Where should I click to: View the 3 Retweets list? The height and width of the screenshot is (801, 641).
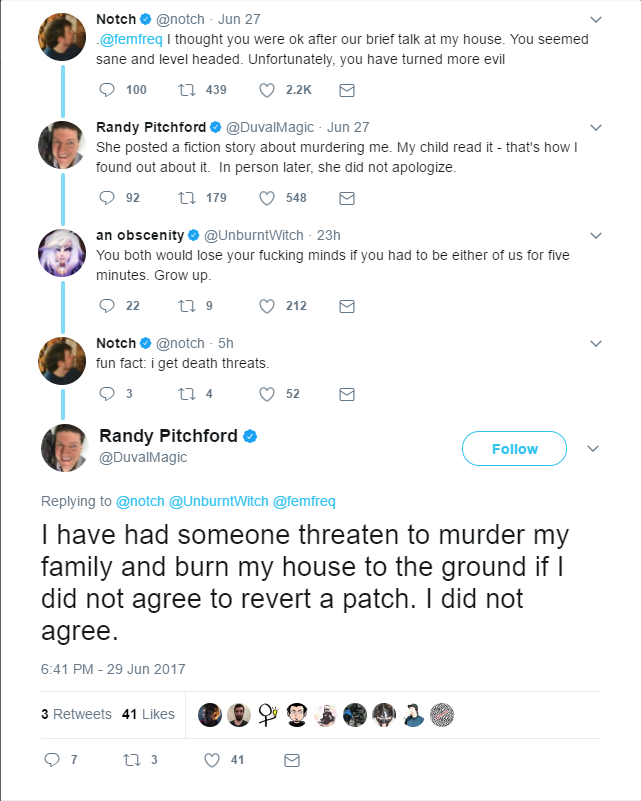coord(76,714)
